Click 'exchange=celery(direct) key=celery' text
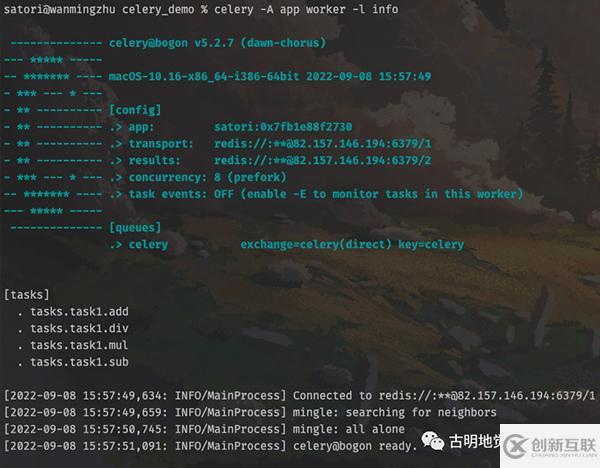 (352, 245)
